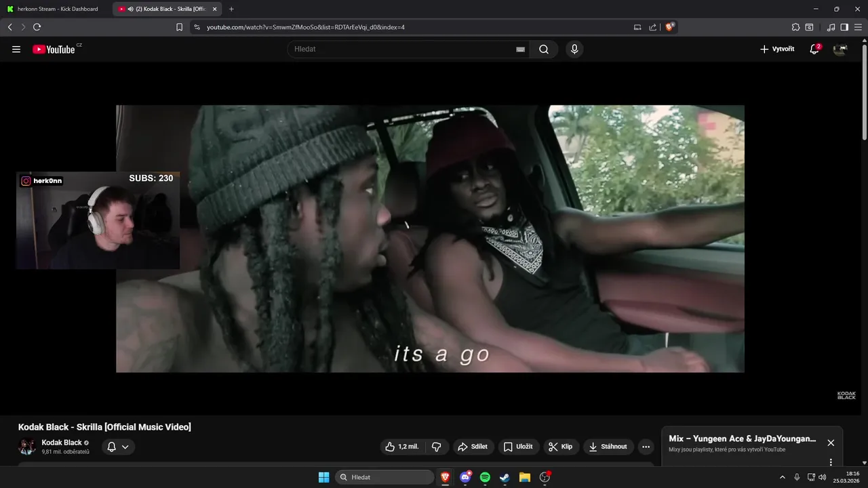Screen dimensions: 868x488
Task: Click the Windows taskbar search box
Action: pyautogui.click(x=385, y=477)
